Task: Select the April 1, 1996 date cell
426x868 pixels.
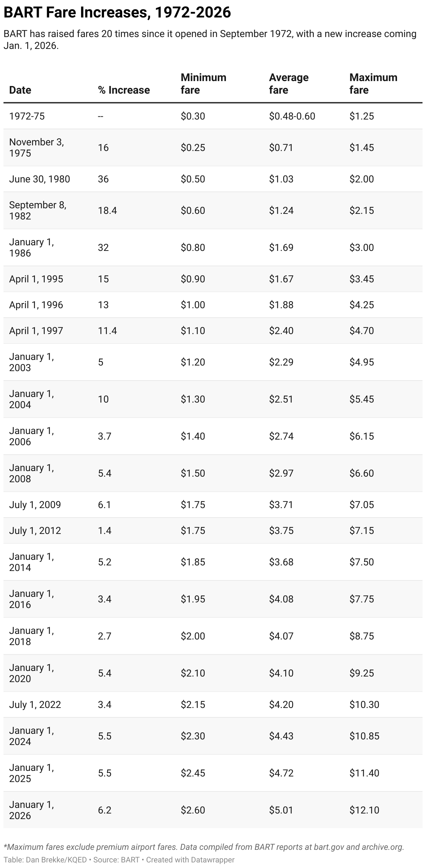Action: [36, 305]
